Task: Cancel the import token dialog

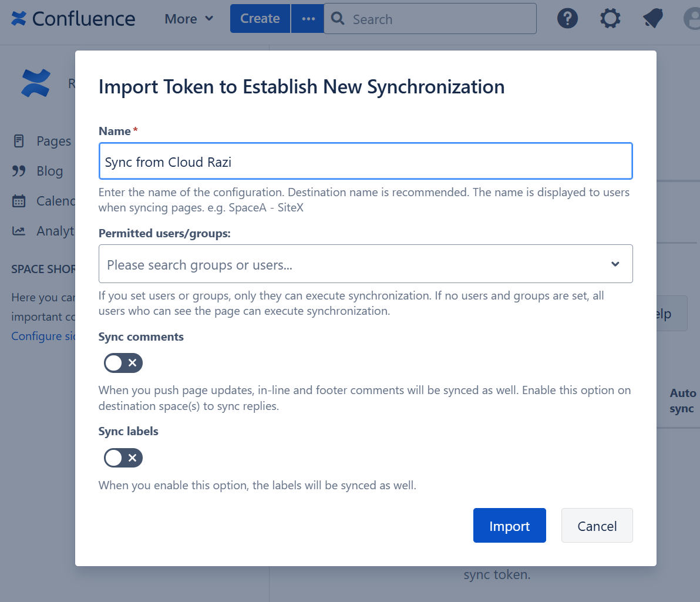Action: click(597, 526)
